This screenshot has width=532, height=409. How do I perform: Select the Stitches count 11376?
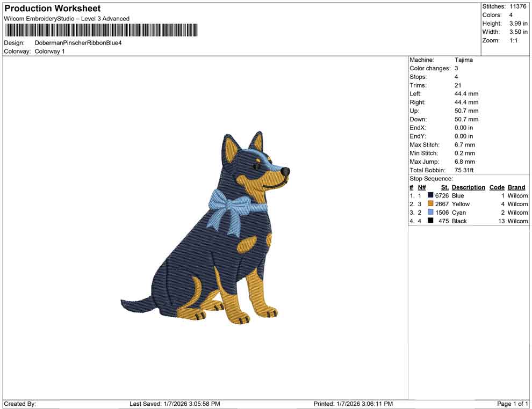click(x=519, y=6)
